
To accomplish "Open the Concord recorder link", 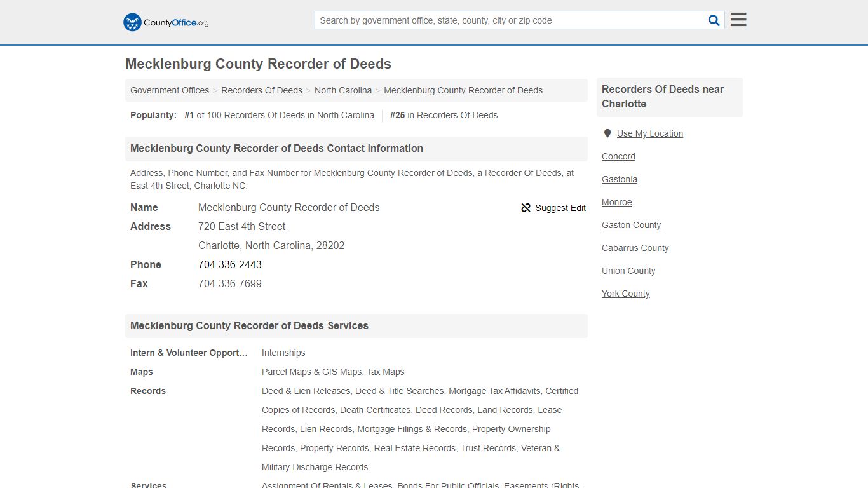I will coord(618,156).
